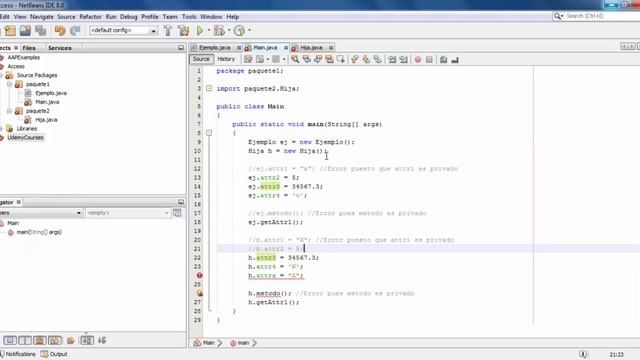Select main(String[] args) in Navigator
Screen dimensions: 640x360
click(39, 232)
